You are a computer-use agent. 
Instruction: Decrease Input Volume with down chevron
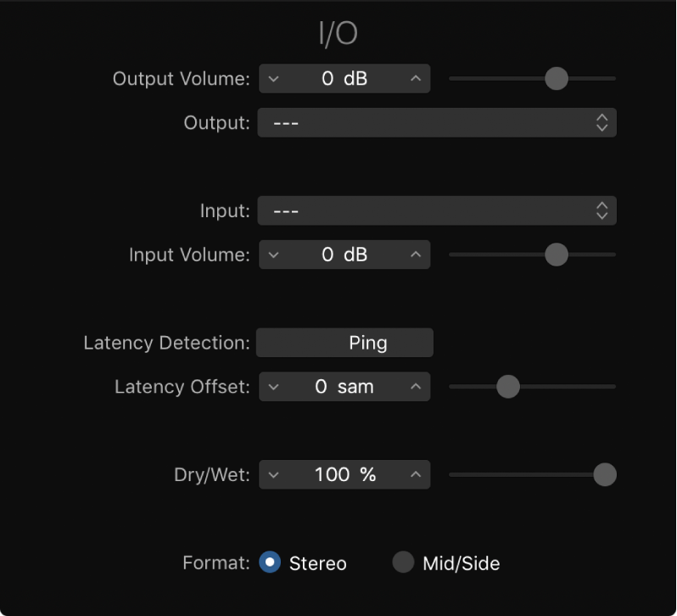pos(273,255)
